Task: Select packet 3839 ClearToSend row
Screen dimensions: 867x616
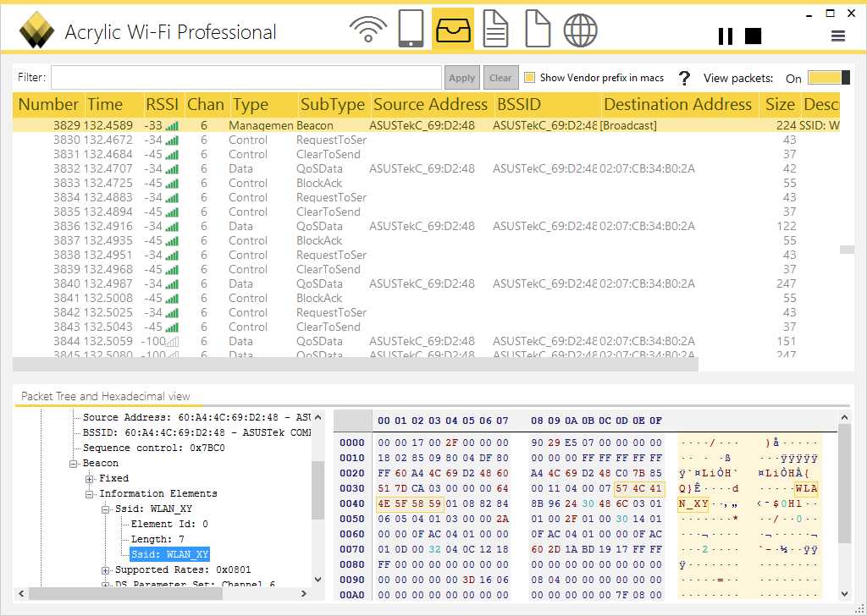Action: 426,269
